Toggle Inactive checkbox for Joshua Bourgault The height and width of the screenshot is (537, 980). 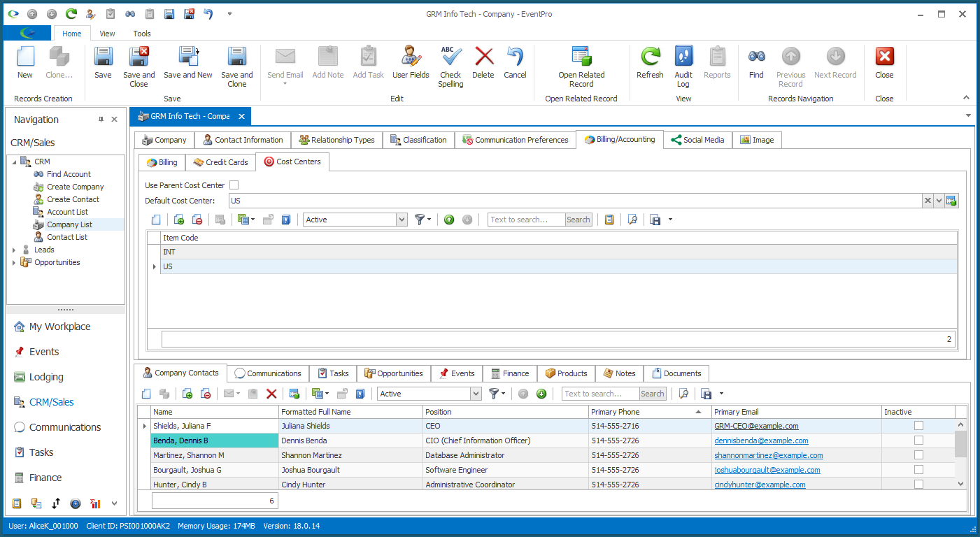pos(918,469)
